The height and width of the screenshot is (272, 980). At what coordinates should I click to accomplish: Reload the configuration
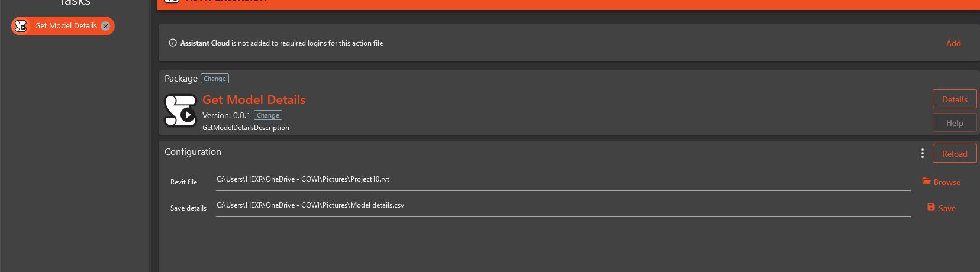point(954,154)
